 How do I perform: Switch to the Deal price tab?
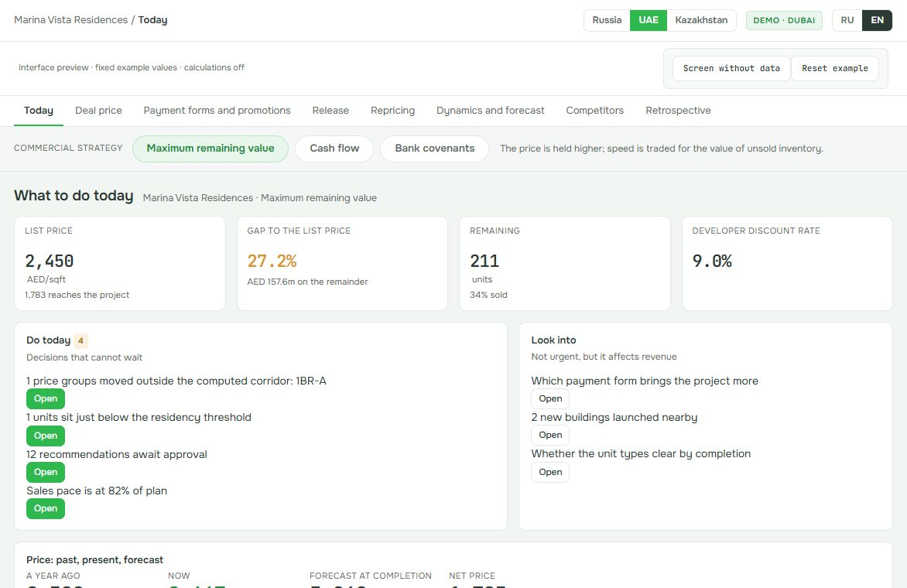pos(98,111)
